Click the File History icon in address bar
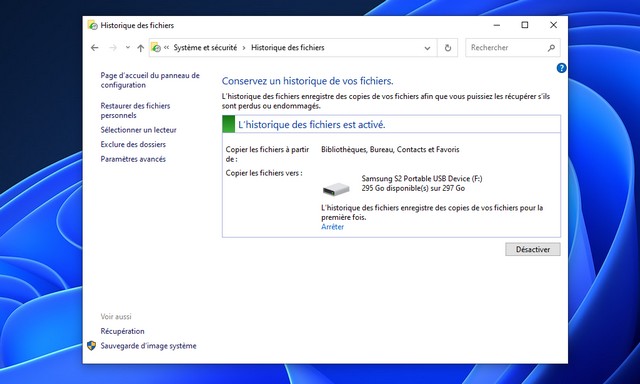 [x=156, y=48]
